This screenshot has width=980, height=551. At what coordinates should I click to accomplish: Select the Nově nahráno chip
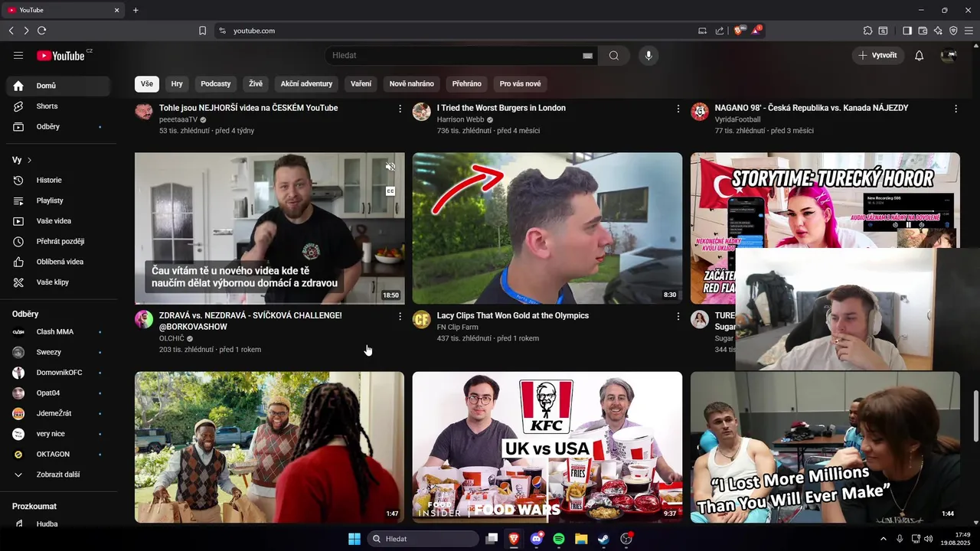point(412,83)
